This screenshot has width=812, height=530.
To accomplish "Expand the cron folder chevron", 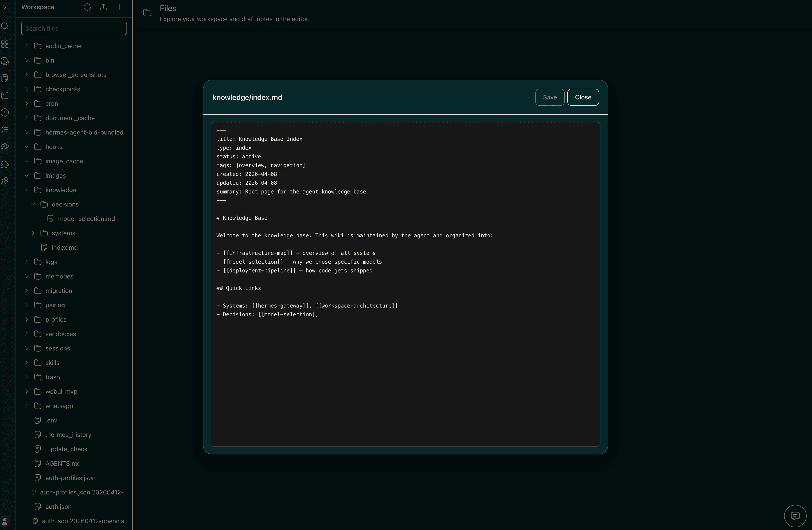I will pos(26,103).
